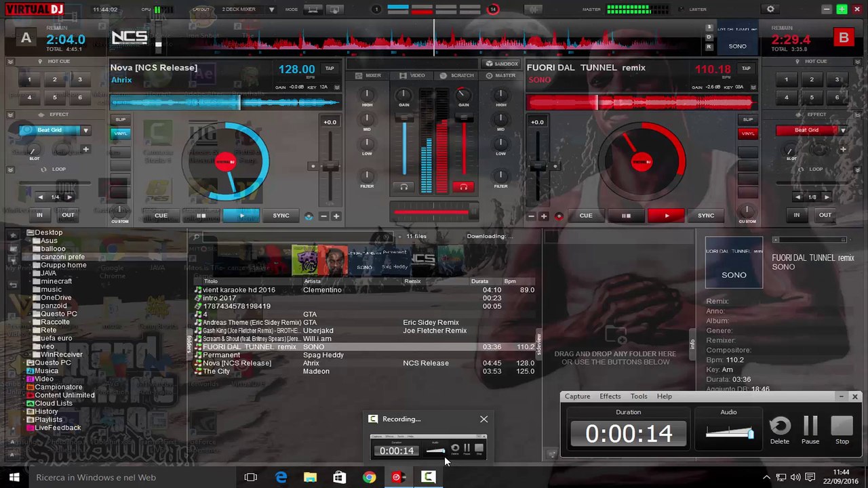
Task: Delete the current recording
Action: (x=780, y=430)
